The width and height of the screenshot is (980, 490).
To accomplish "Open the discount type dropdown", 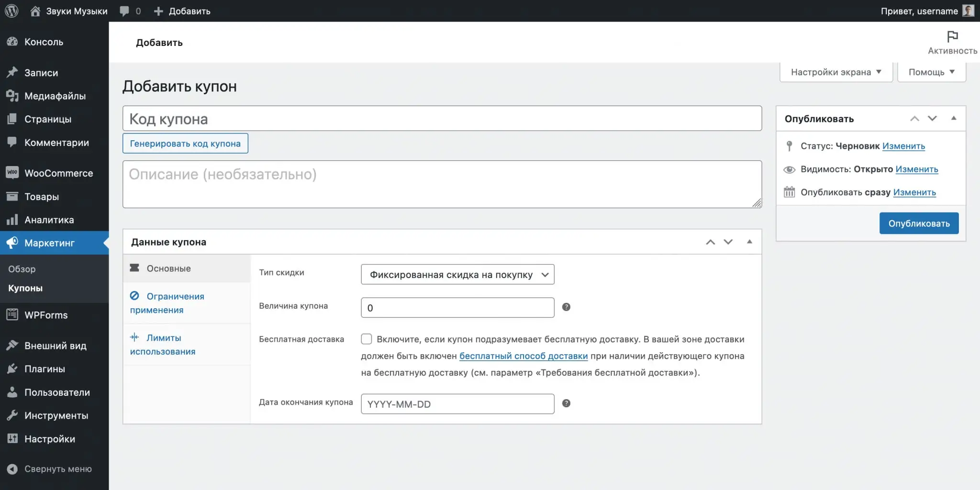I will click(x=457, y=275).
